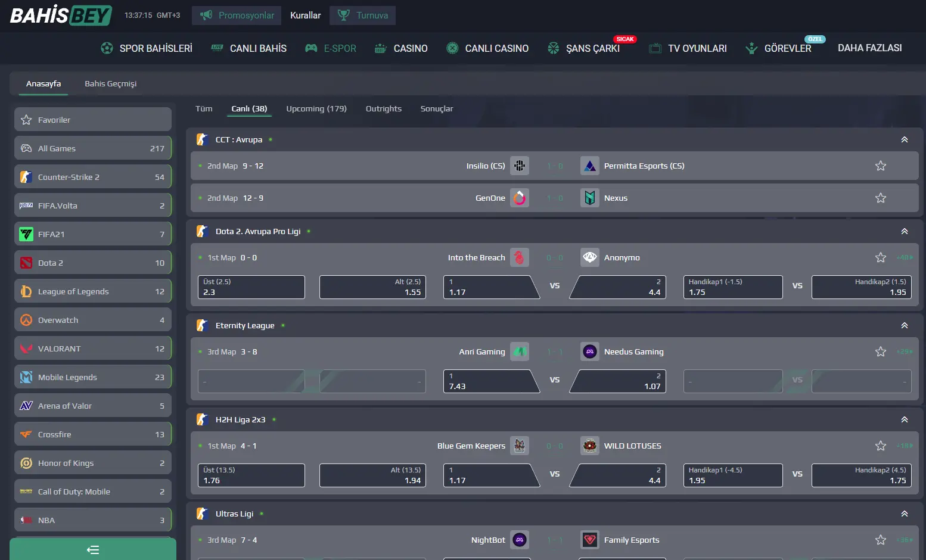Image resolution: width=926 pixels, height=560 pixels.
Task: Bet Handikap2 (1.5) at 1.95
Action: 861,287
